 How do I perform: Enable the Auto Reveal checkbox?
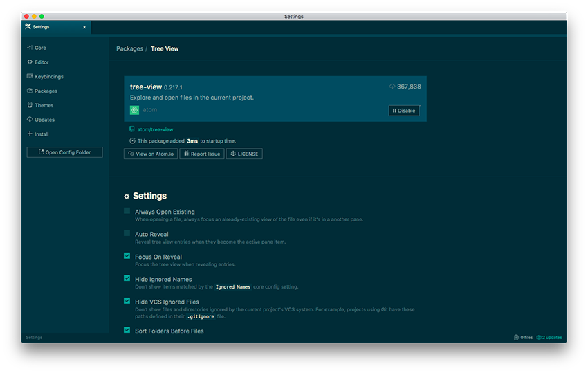point(127,233)
